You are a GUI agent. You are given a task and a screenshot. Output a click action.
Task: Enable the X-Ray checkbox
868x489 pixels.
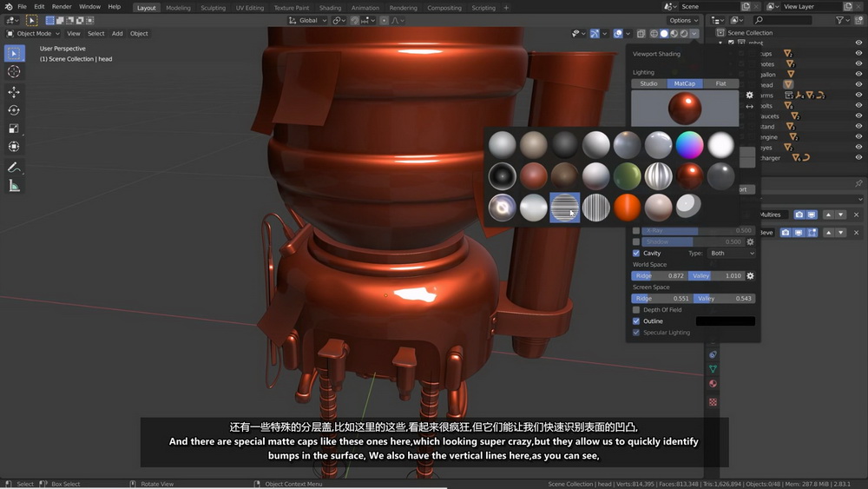(x=636, y=230)
